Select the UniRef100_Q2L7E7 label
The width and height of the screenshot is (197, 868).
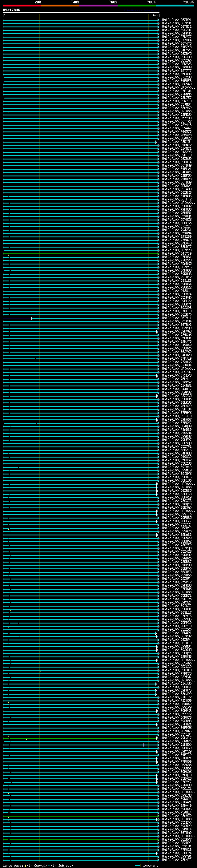pos(176,98)
